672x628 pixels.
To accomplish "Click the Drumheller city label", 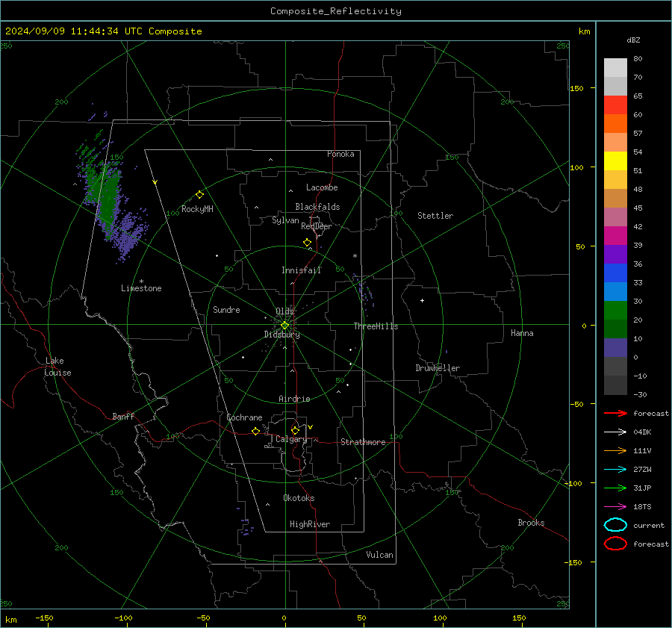I will coord(438,368).
